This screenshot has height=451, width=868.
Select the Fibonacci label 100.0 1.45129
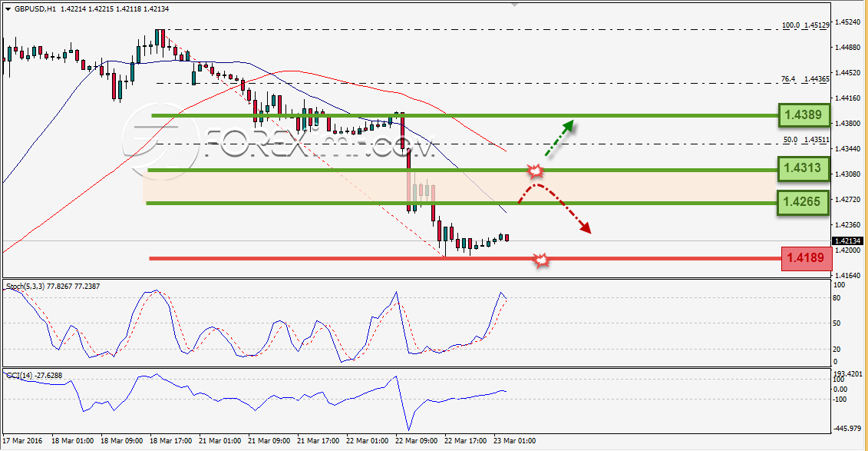(x=805, y=25)
